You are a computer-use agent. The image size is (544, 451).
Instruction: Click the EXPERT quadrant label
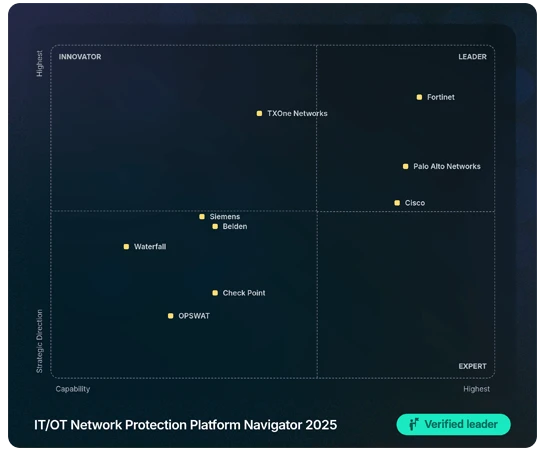point(472,366)
